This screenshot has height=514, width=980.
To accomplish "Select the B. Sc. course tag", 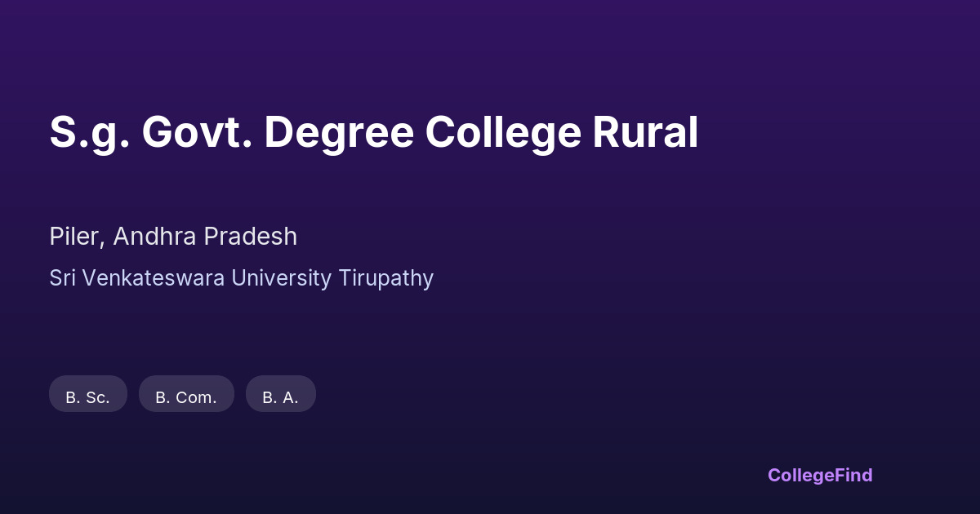I will click(x=88, y=394).
